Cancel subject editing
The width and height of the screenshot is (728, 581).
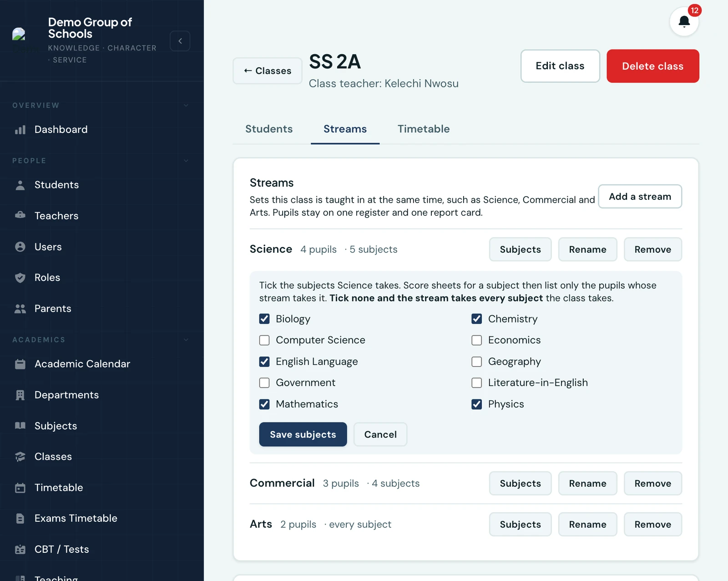pyautogui.click(x=380, y=434)
